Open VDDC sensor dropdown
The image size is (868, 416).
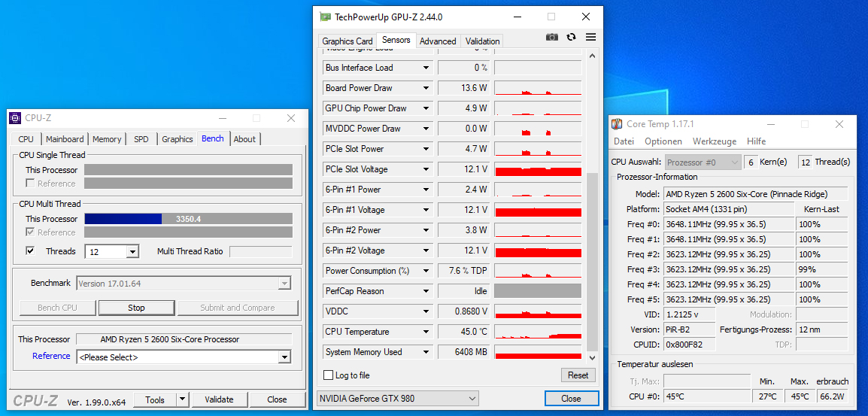point(426,311)
